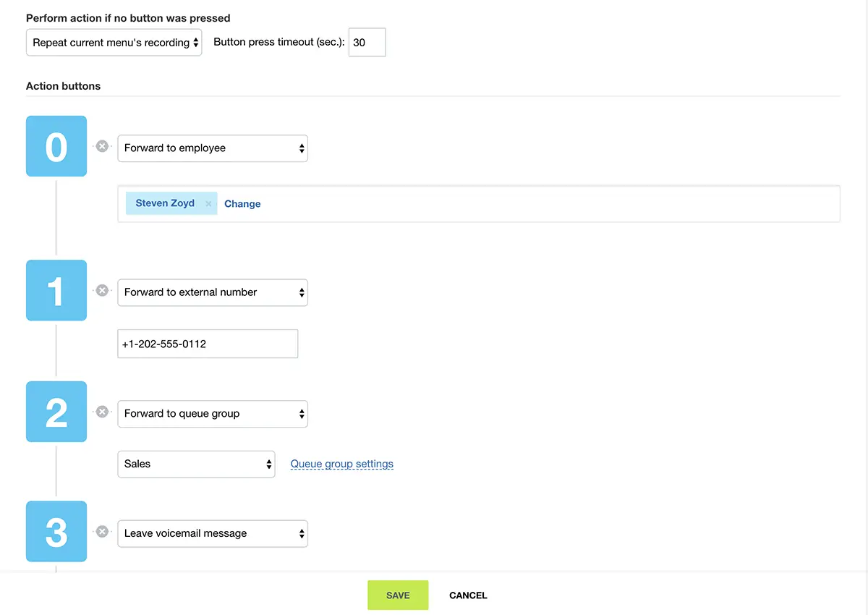Open the 'Forward to employee' action dropdown
The width and height of the screenshot is (868, 615).
213,148
